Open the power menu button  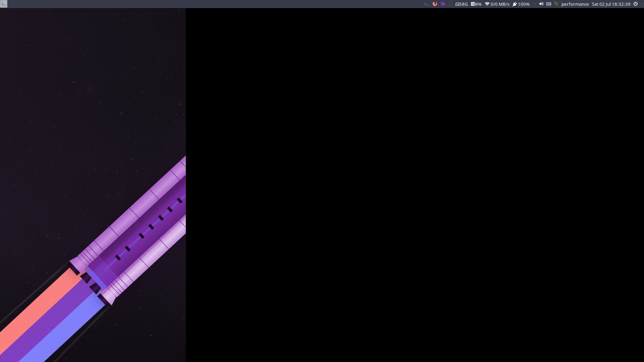point(635,4)
